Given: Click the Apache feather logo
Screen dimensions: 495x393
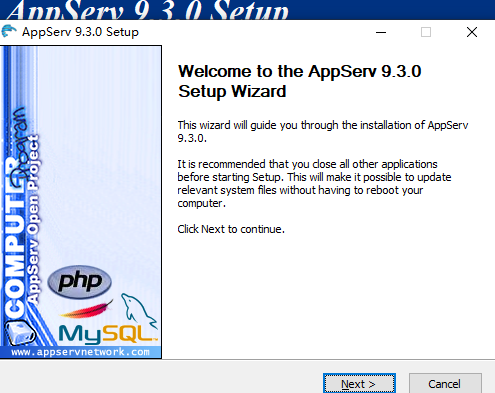Looking at the screenshot, I should (87, 309).
